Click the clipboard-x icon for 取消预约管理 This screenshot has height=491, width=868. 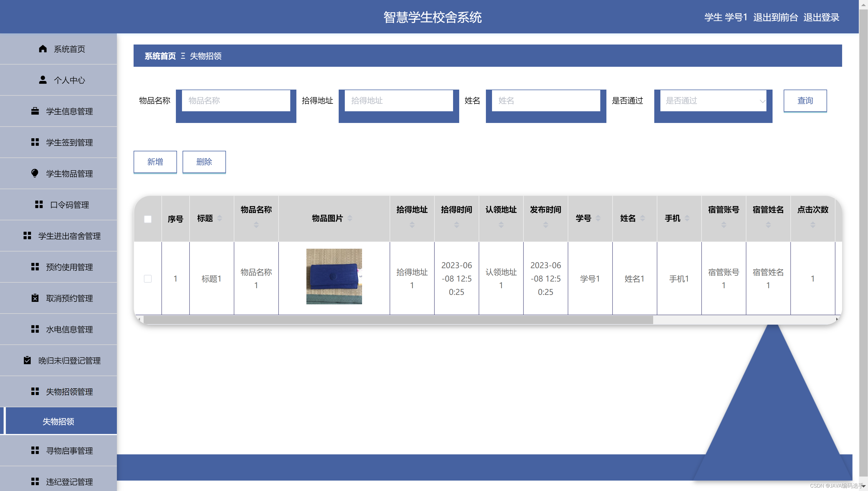pos(35,298)
